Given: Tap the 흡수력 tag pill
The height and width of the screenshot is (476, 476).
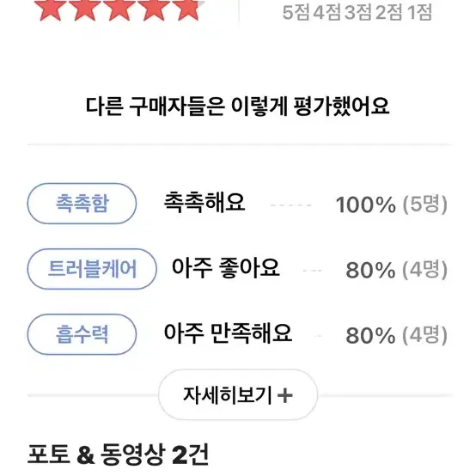Looking at the screenshot, I should tap(82, 334).
